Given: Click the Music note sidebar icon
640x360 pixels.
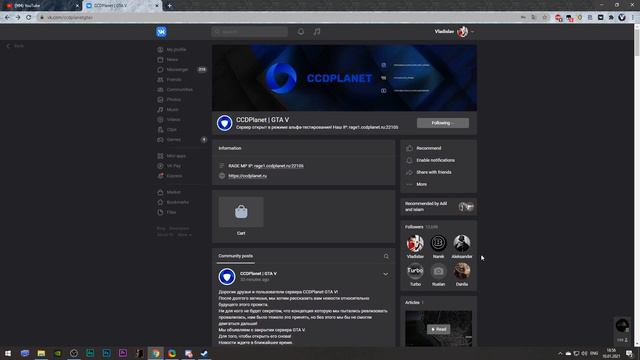Looking at the screenshot, I should pos(160,109).
